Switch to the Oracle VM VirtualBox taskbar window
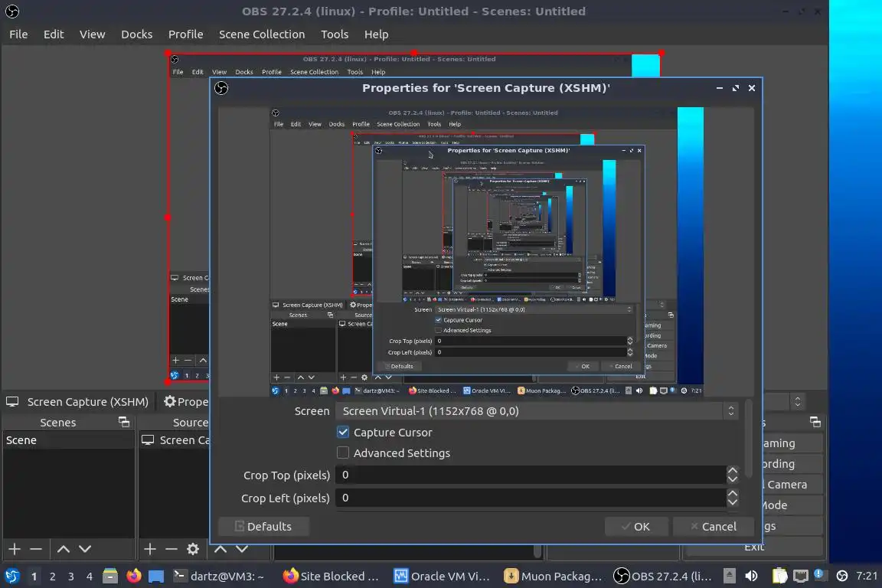This screenshot has height=588, width=882. click(442, 577)
